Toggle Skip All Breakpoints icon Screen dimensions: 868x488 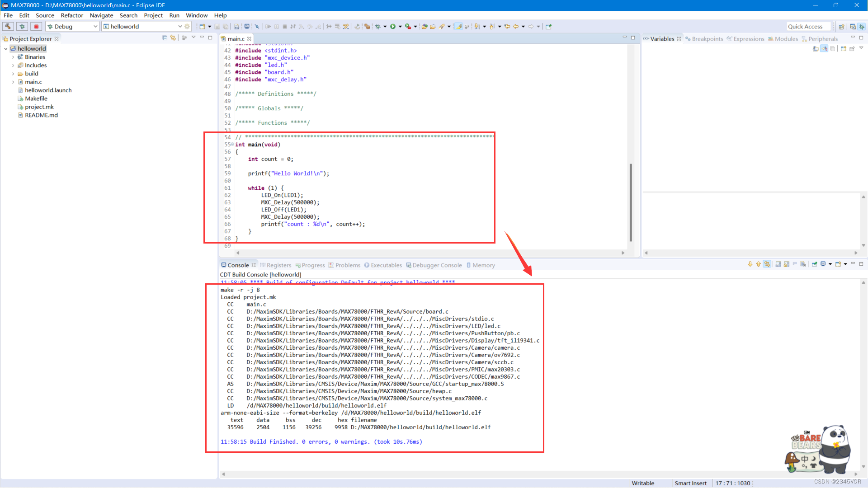257,27
